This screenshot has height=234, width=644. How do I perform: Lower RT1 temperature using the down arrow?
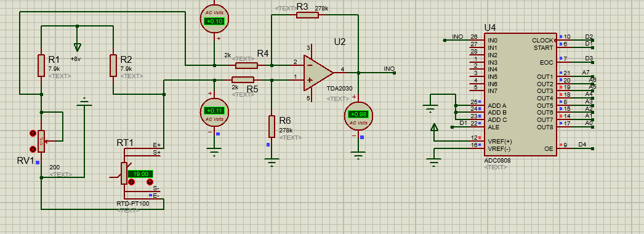(131, 182)
